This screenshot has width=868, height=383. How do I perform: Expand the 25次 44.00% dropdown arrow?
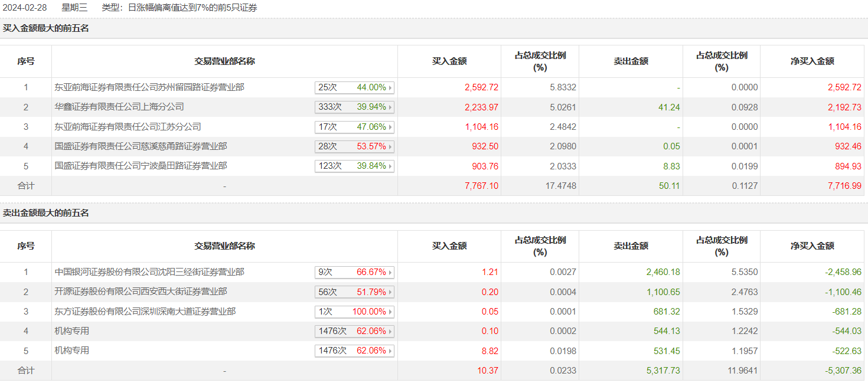coord(390,87)
